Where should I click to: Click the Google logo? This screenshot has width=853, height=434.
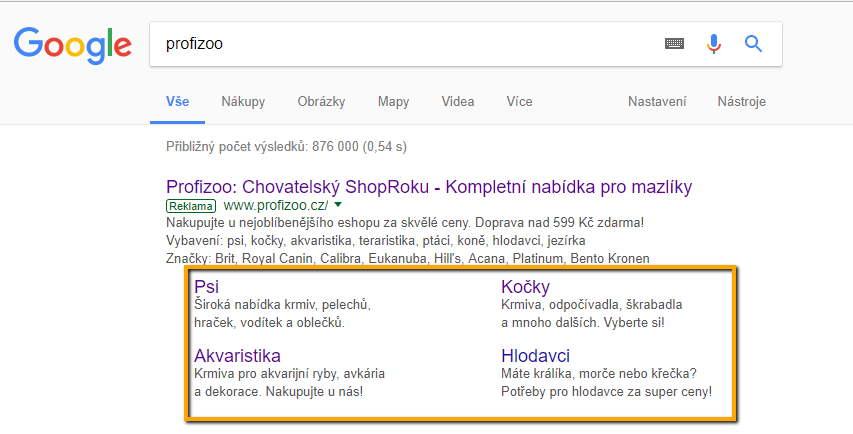(x=73, y=46)
